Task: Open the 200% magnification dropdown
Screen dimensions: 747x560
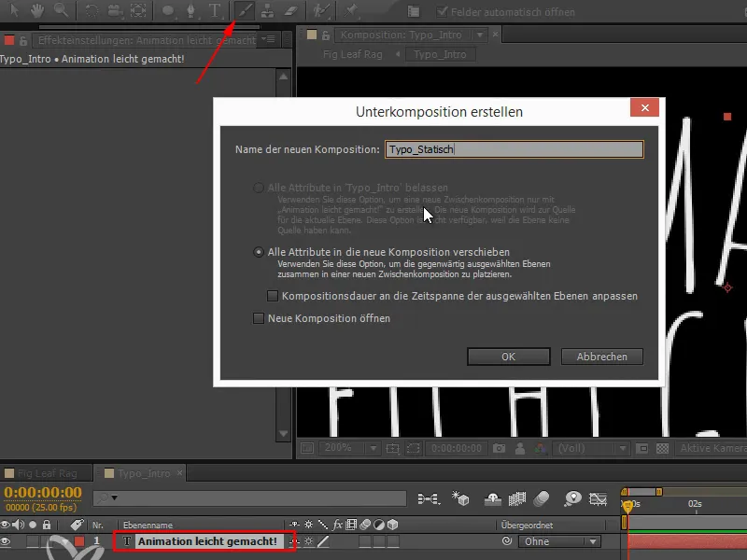Action: point(350,448)
